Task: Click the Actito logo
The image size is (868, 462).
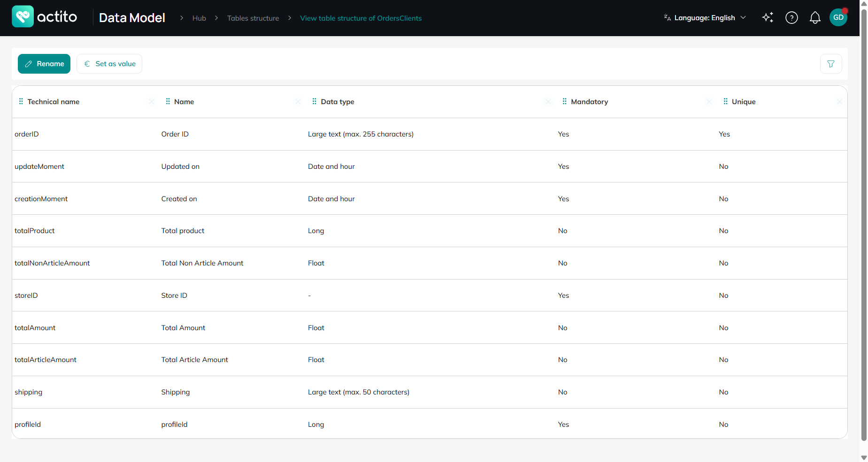Action: (x=45, y=17)
